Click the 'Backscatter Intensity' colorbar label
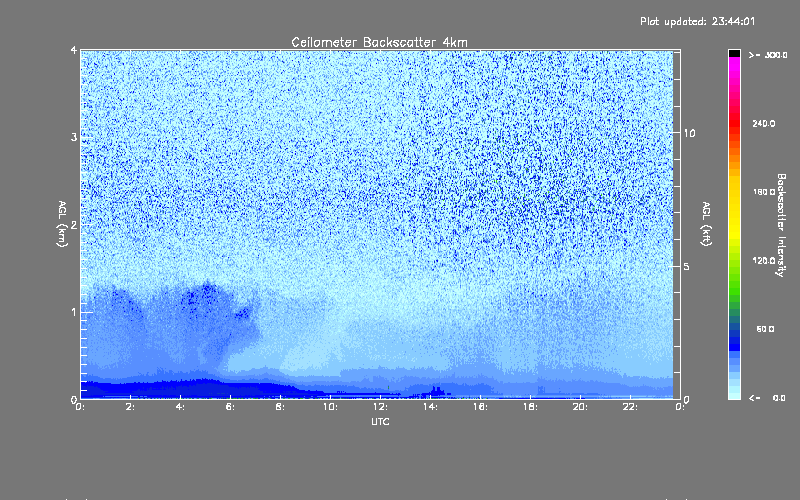Screen dimensions: 800x500 781,225
